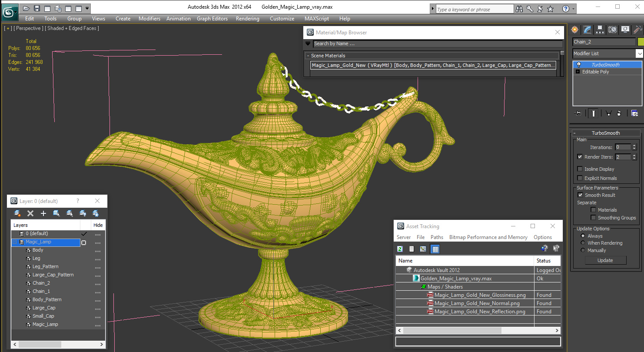Open the Hierarchy command panel tab
This screenshot has height=352, width=644.
pos(600,30)
